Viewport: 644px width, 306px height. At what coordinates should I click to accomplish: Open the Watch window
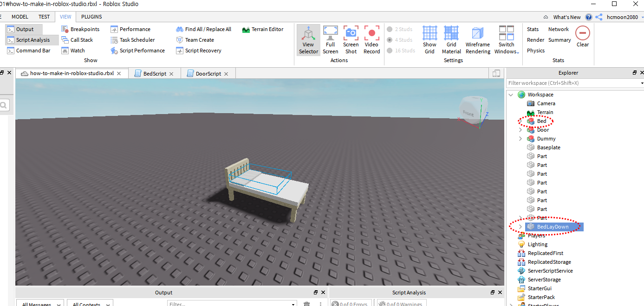click(x=73, y=51)
